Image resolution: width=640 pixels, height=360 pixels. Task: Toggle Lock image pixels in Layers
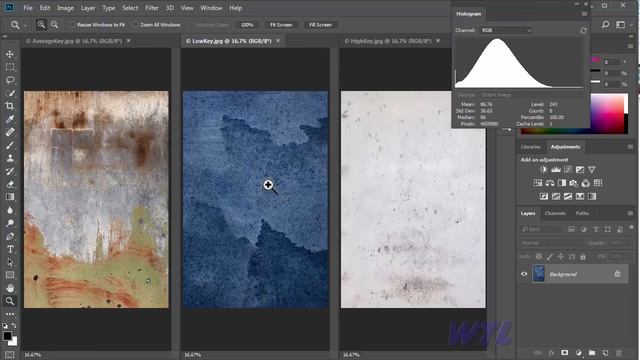pos(550,256)
